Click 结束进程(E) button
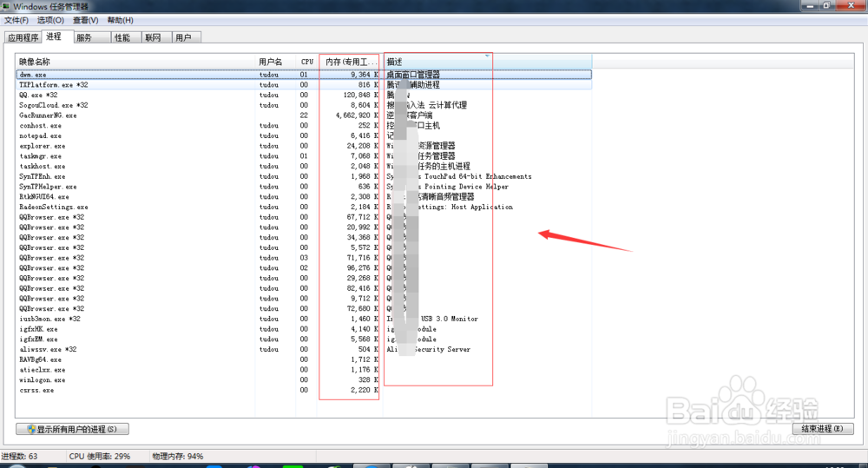The width and height of the screenshot is (868, 468). pyautogui.click(x=823, y=429)
